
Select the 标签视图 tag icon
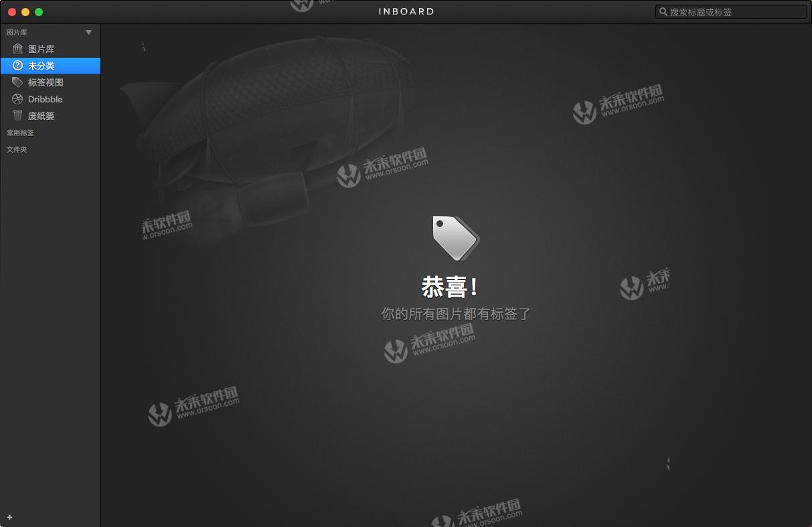click(x=17, y=82)
